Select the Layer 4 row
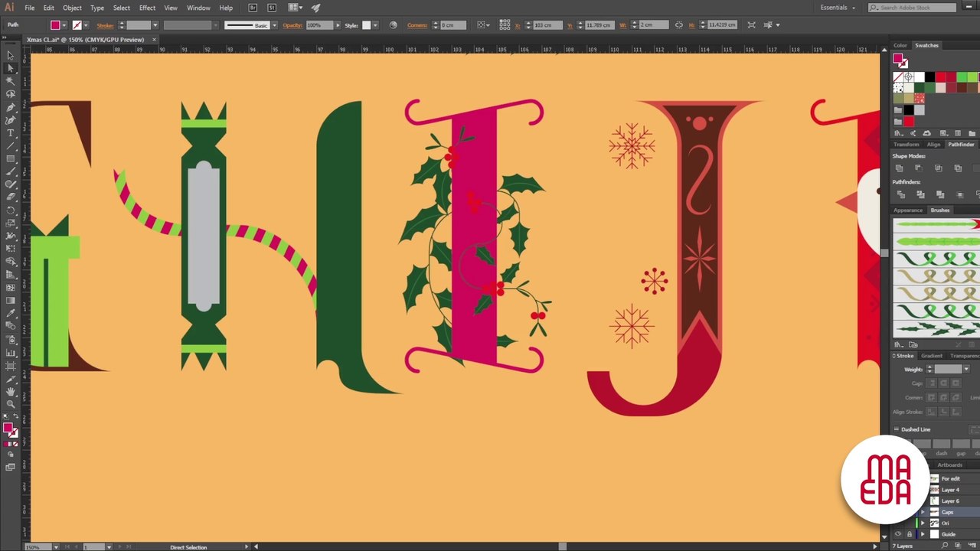This screenshot has height=551, width=980. [949, 490]
